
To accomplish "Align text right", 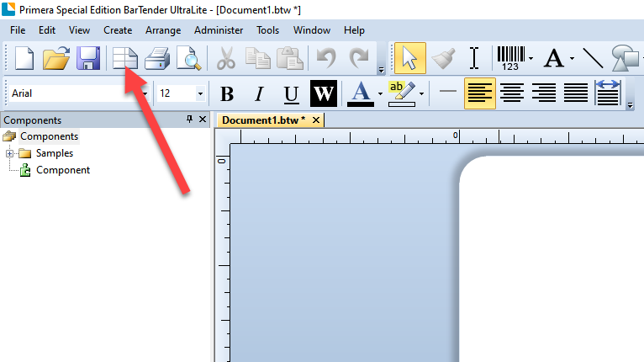I will click(x=544, y=93).
